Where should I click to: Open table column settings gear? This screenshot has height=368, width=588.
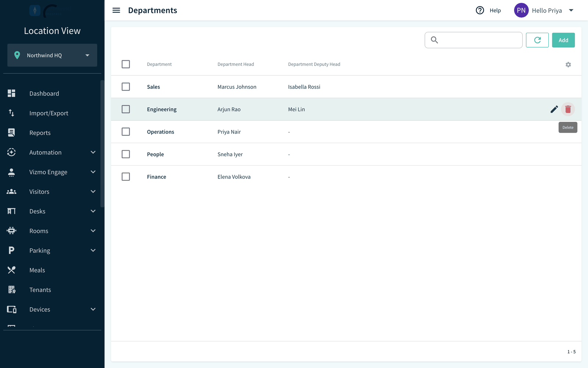568,64
